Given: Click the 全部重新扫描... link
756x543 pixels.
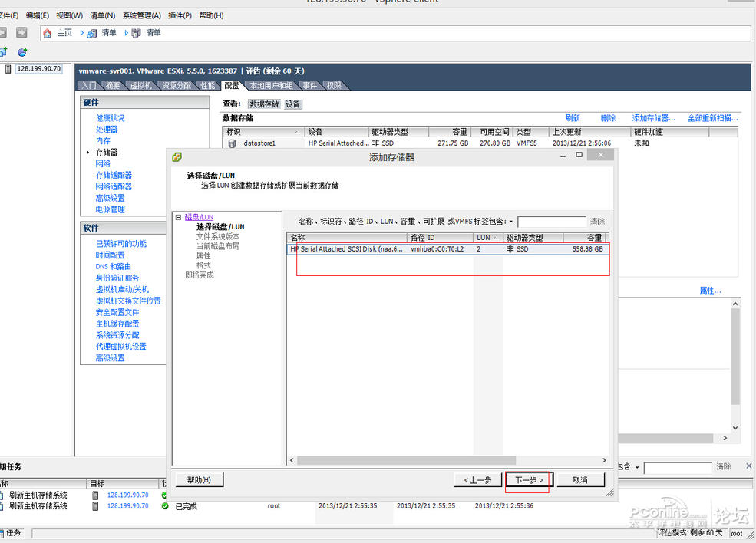Looking at the screenshot, I should tap(712, 118).
